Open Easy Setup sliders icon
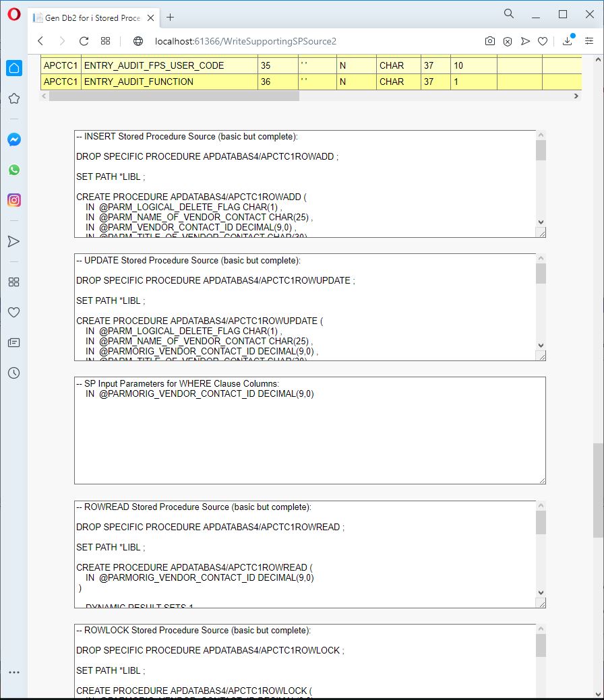 click(x=589, y=41)
